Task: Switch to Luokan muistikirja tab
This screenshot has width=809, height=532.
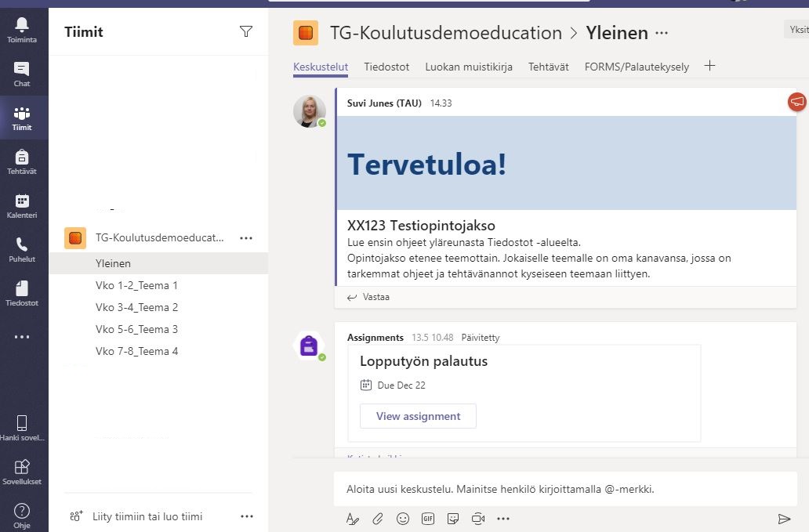Action: pos(469,67)
